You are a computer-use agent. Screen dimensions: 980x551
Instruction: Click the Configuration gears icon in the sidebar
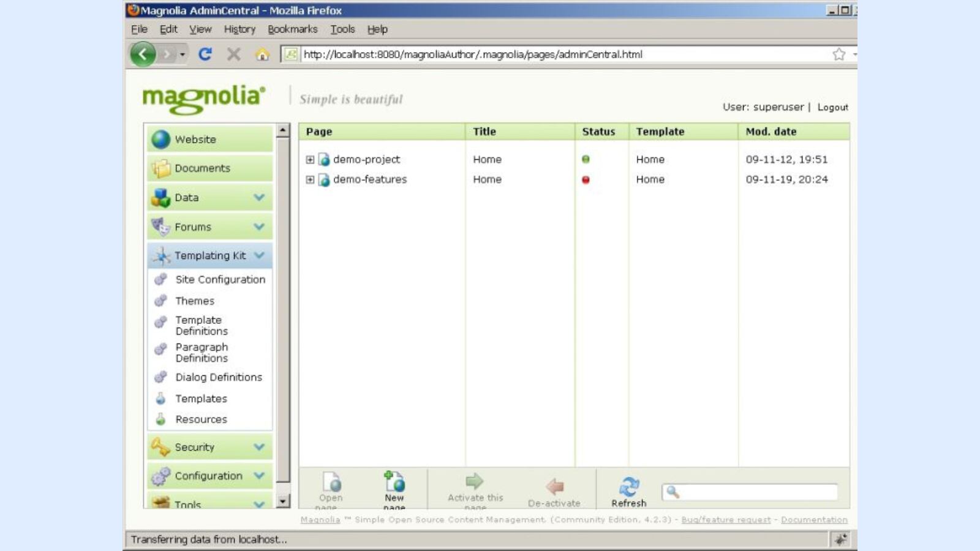point(161,476)
